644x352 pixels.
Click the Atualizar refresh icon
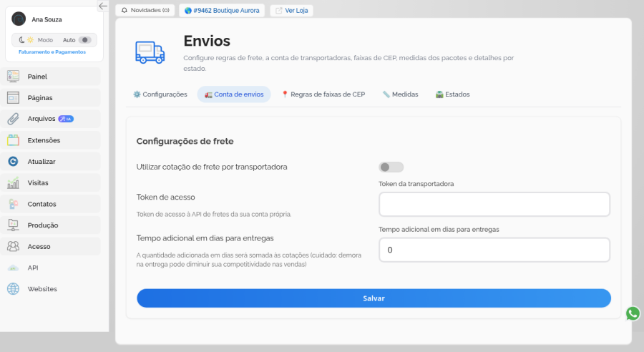[x=13, y=162]
